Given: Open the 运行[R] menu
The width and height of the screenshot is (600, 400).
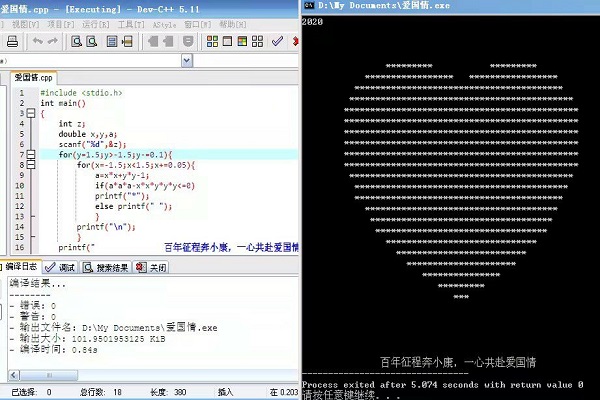Looking at the screenshot, I should (96, 24).
